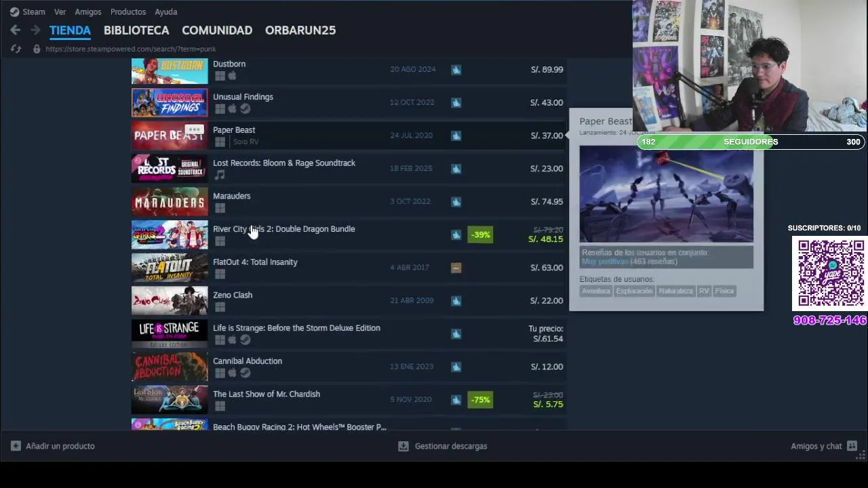Click the RV tag in preview
This screenshot has width=868, height=488.
pyautogui.click(x=704, y=291)
